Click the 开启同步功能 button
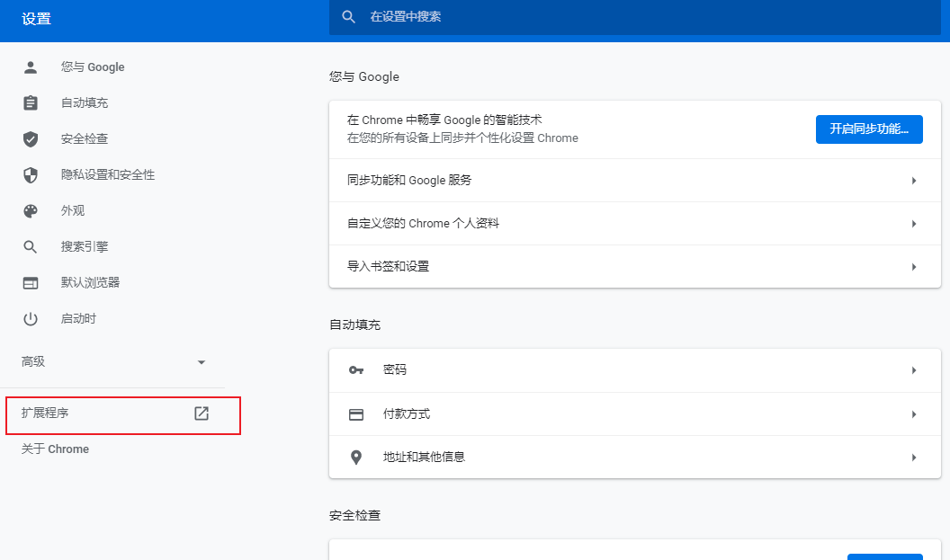The height and width of the screenshot is (560, 950). tap(869, 129)
